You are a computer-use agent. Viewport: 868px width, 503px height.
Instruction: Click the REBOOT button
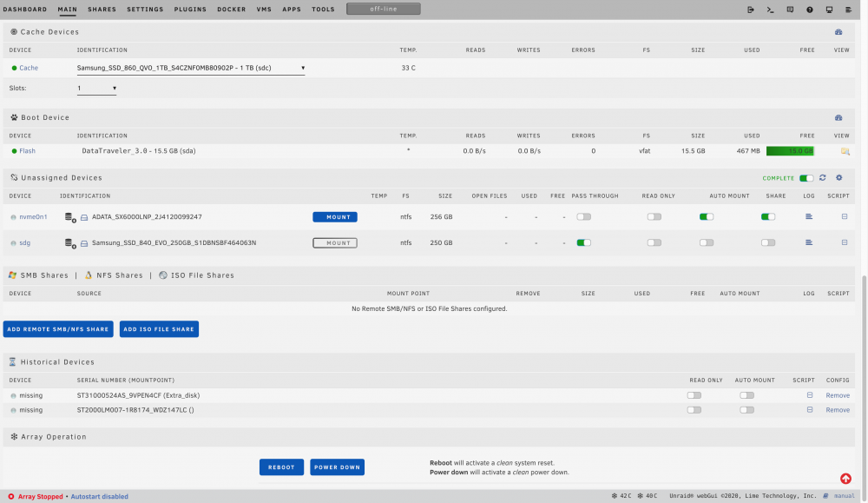pyautogui.click(x=281, y=467)
